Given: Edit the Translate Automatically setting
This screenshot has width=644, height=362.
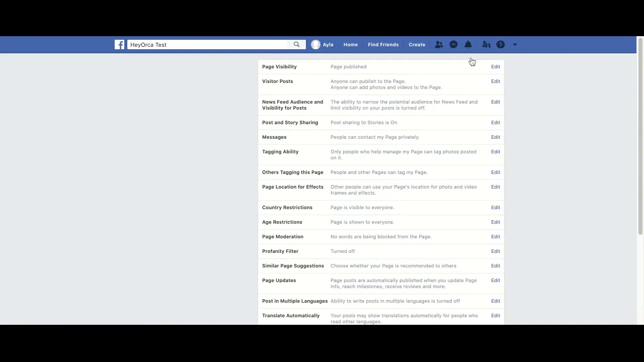Looking at the screenshot, I should pyautogui.click(x=496, y=316).
